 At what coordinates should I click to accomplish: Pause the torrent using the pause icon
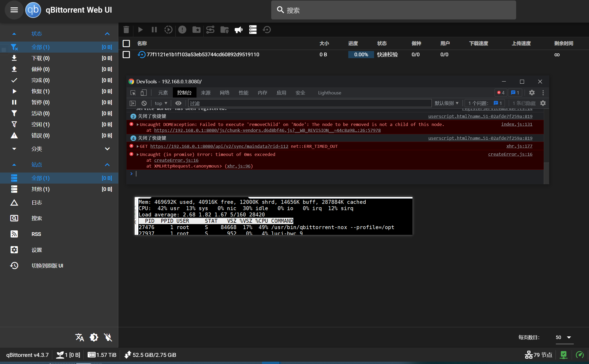point(154,30)
